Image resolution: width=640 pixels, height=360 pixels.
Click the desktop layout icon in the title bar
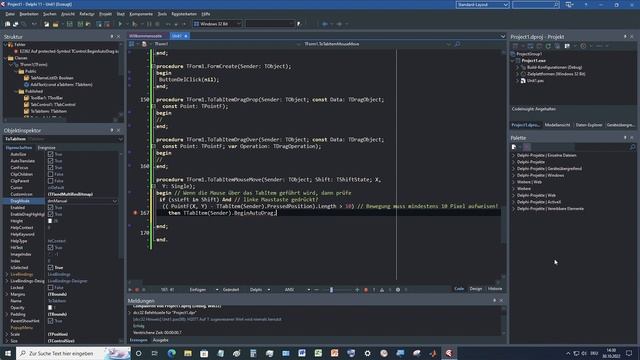pyautogui.click(x=569, y=4)
